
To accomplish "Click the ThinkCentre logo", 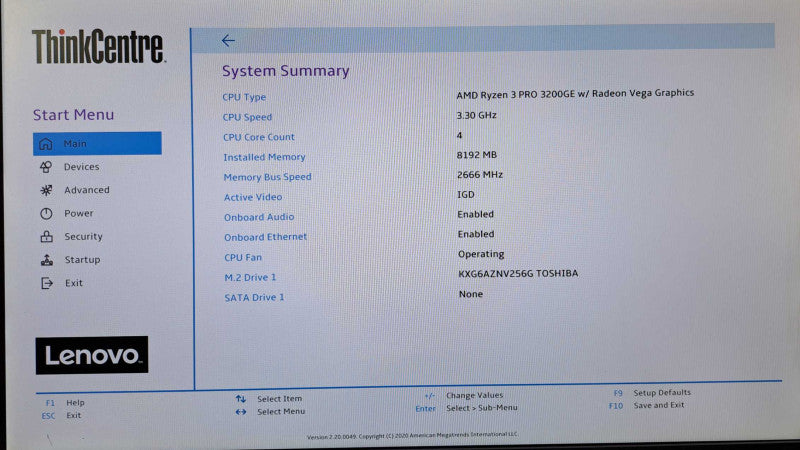I will tap(98, 46).
